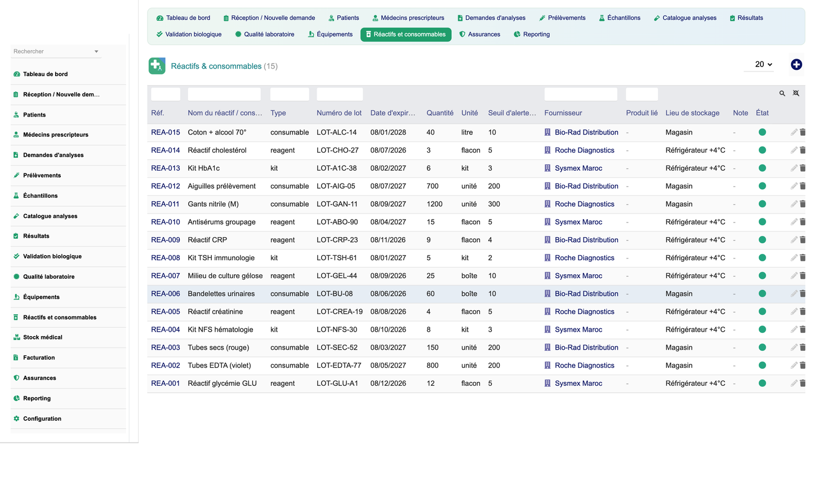Open Tableau de bord tab in top navigation
This screenshot has width=814, height=504.
183,18
